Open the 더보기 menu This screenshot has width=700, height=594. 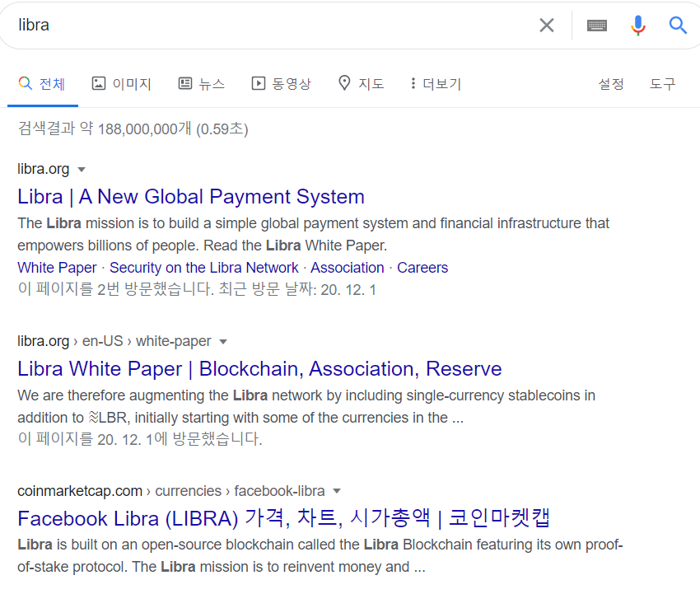[436, 83]
